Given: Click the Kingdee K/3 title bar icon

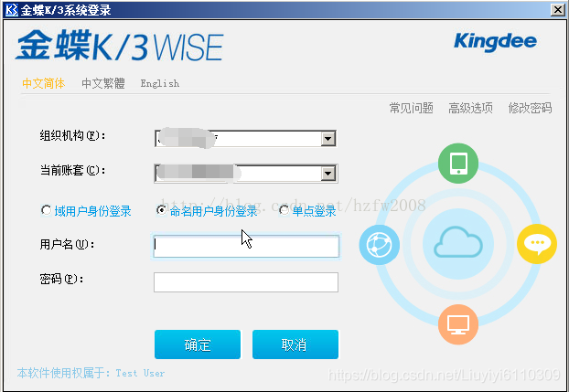Looking at the screenshot, I should (x=11, y=10).
